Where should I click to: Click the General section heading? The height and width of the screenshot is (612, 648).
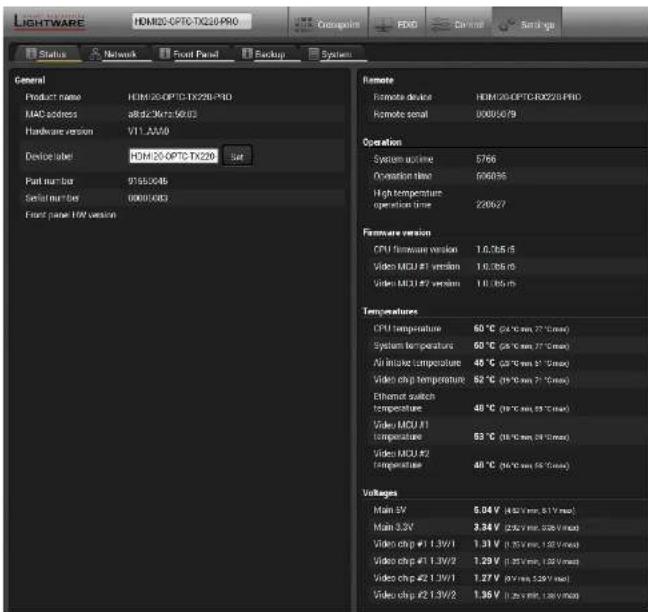click(30, 80)
